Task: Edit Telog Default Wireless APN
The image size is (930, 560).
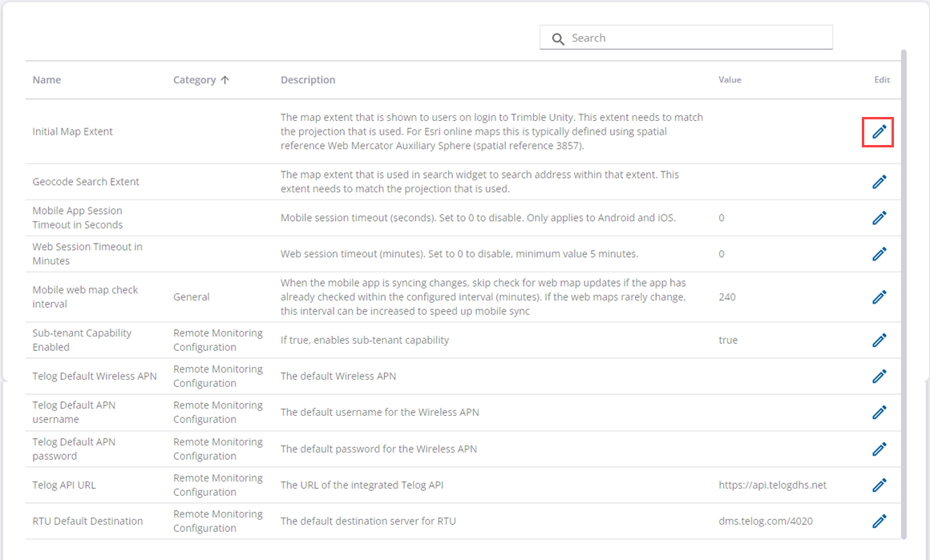Action: tap(879, 376)
